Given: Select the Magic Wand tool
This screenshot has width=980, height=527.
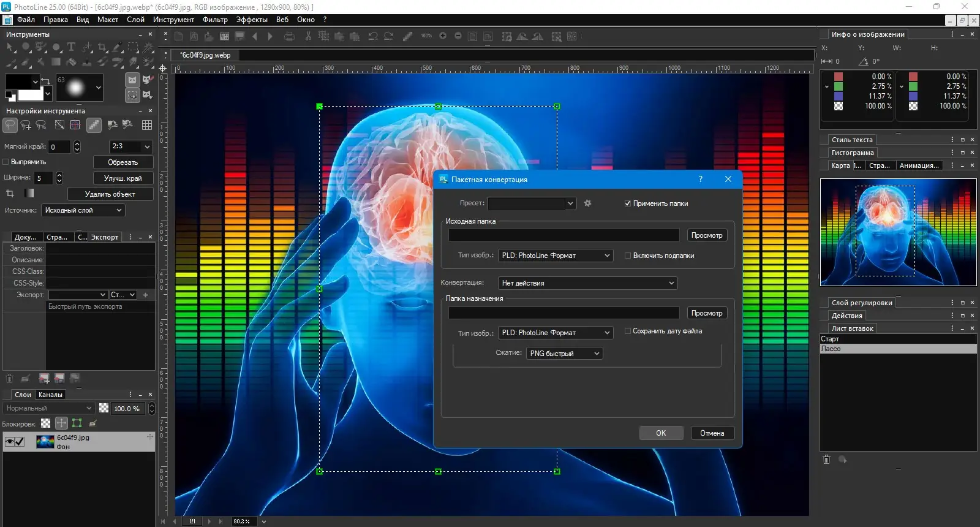Looking at the screenshot, I should point(148,47).
